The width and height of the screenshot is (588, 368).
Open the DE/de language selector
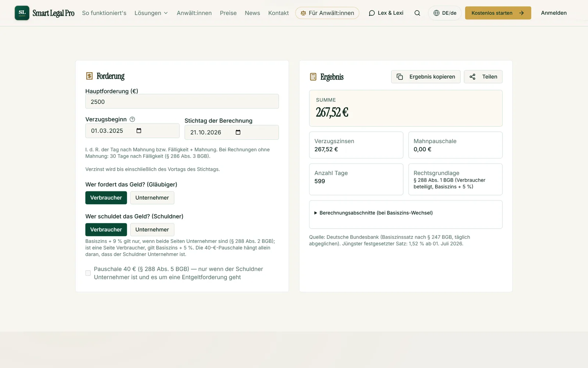click(x=445, y=13)
